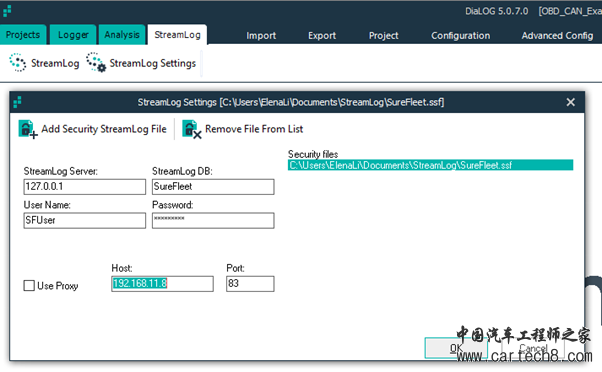Click the proxy Host input field
This screenshot has height=372, width=602.
(162, 284)
